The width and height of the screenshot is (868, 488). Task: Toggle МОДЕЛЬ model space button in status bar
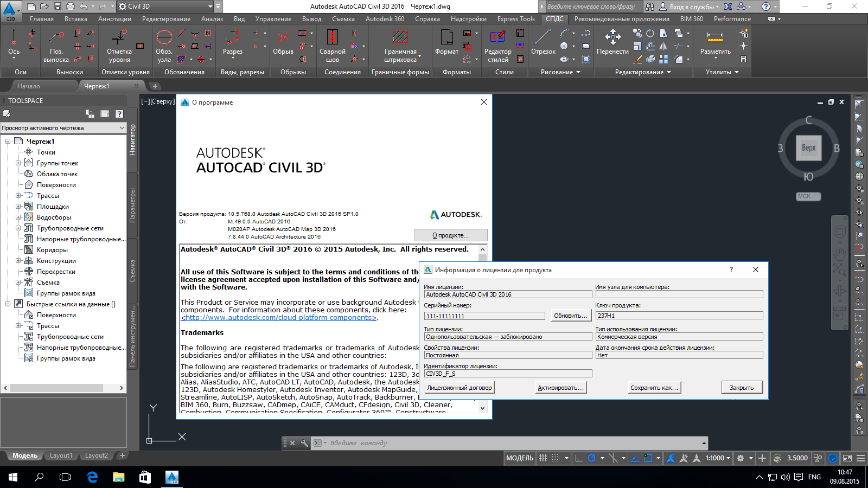520,458
